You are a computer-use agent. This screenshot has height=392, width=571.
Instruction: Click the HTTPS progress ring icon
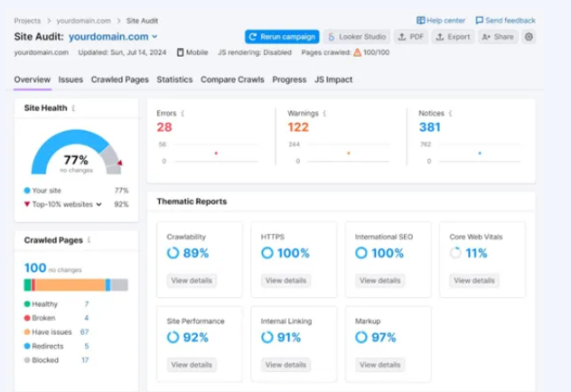pos(267,253)
